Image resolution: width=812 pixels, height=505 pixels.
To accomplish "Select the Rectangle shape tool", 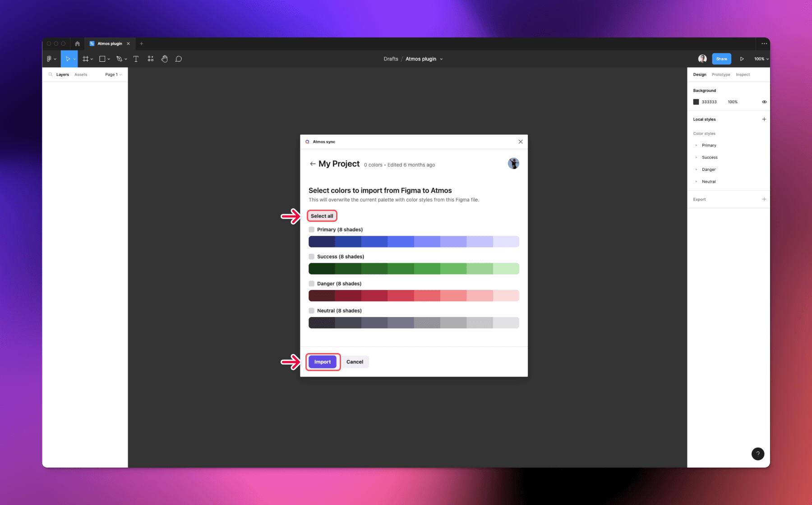I will [x=103, y=59].
